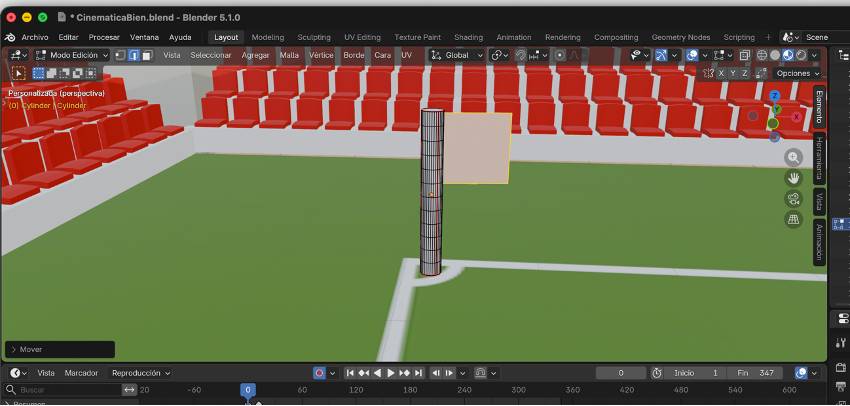The image size is (850, 406).
Task: Select the tweak selection tool icon
Action: (x=18, y=73)
